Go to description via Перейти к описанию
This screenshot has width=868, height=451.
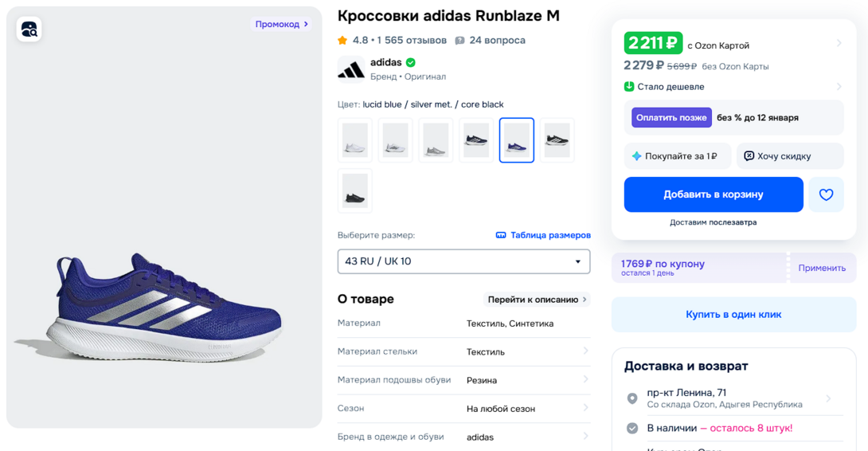(538, 300)
